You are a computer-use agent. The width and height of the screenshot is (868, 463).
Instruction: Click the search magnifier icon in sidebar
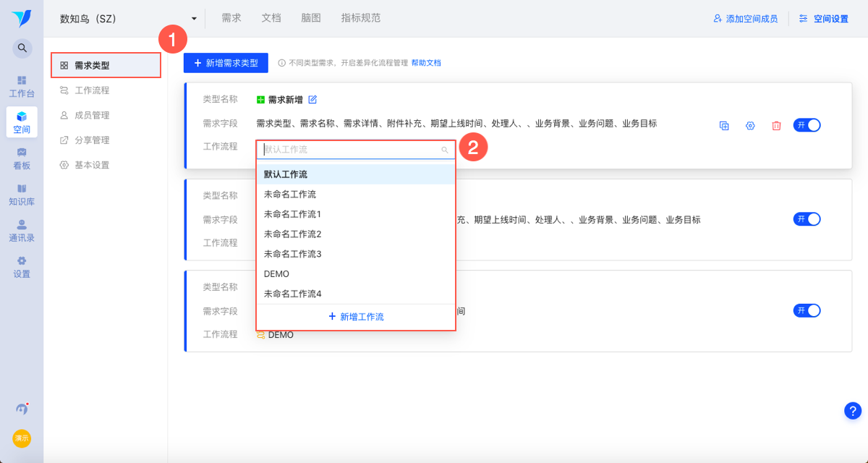(22, 48)
